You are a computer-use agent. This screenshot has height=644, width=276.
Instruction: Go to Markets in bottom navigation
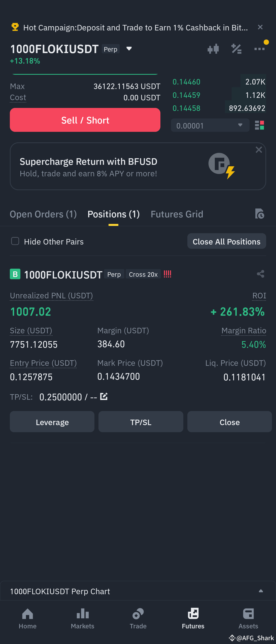pos(83,619)
